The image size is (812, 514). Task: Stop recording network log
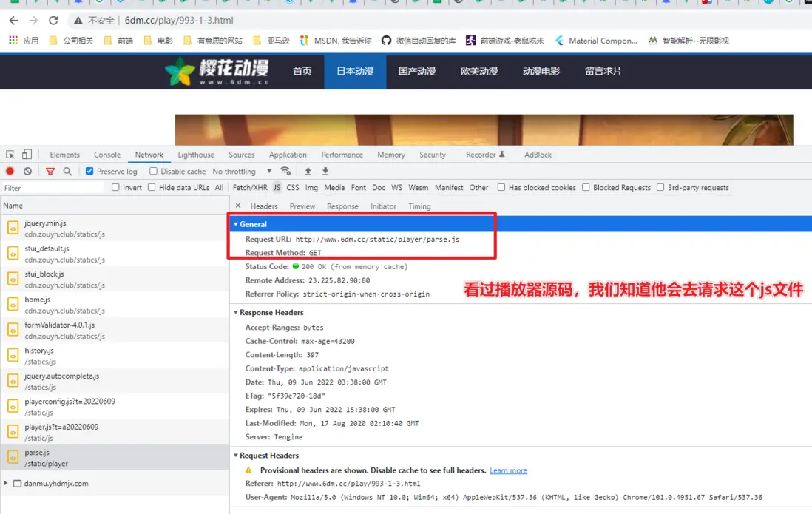point(8,171)
